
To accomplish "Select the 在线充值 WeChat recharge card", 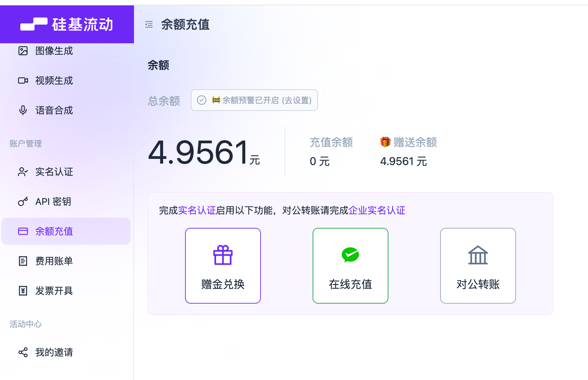I will point(350,266).
